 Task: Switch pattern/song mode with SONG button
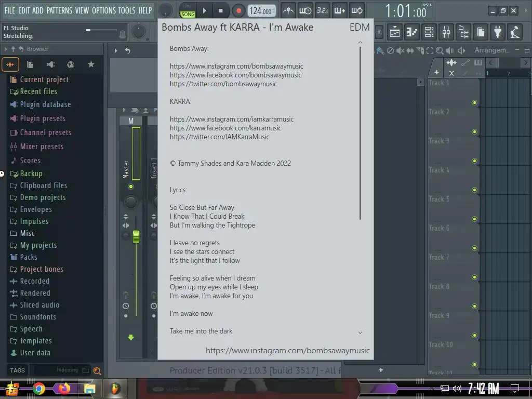(x=188, y=14)
